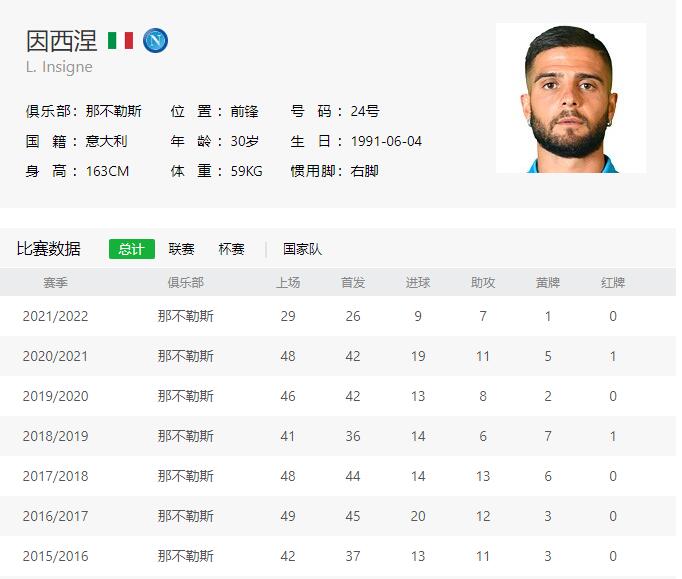This screenshot has height=579, width=682.
Task: Click the Italy flag icon
Action: (121, 41)
